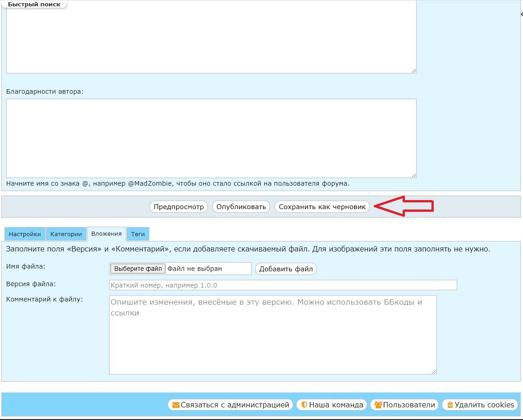Focus the Версия файла input field
This screenshot has width=523, height=420.
283,285
